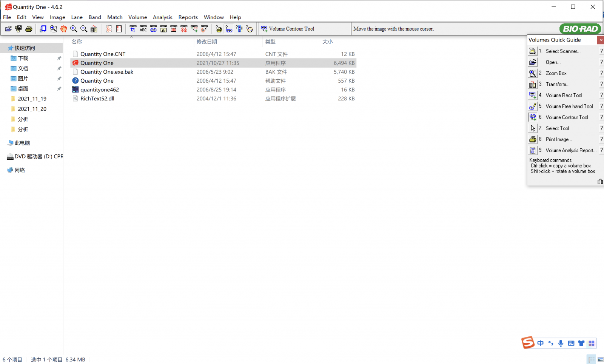Select 快速访问 in navigation pane
The image size is (604, 364).
(25, 48)
